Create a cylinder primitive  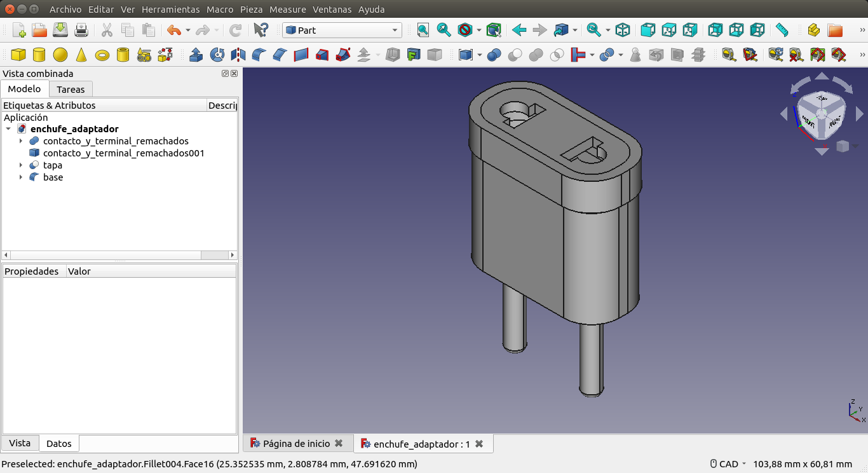[39, 55]
